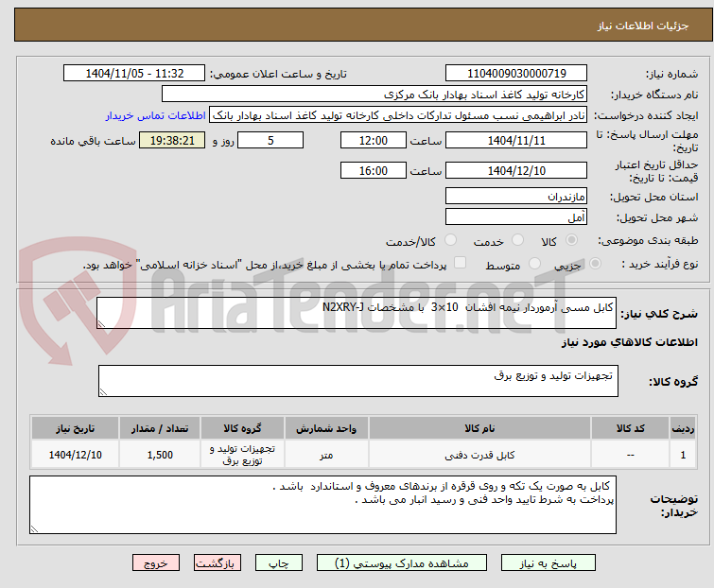Click the متر unit cell
Screen dimensions: 714x588
click(x=326, y=454)
